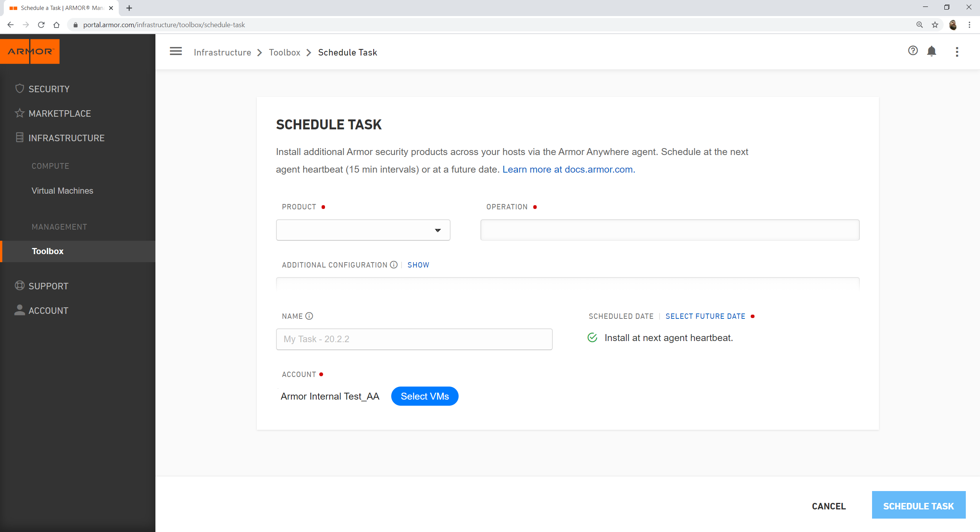Open the Product dropdown
The width and height of the screenshot is (980, 532).
363,230
